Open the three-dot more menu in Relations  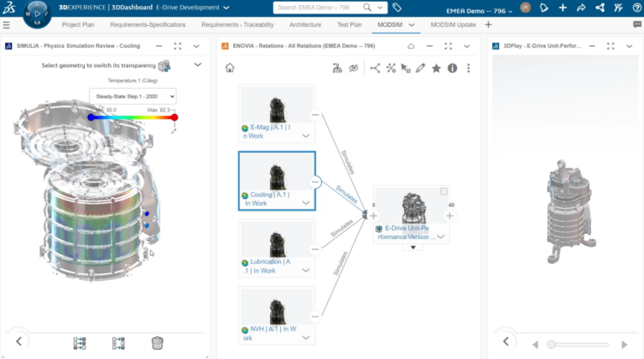(468, 68)
